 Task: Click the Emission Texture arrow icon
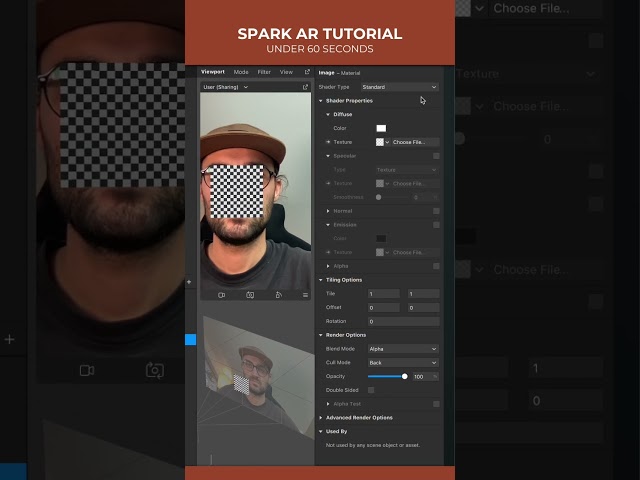click(x=328, y=252)
